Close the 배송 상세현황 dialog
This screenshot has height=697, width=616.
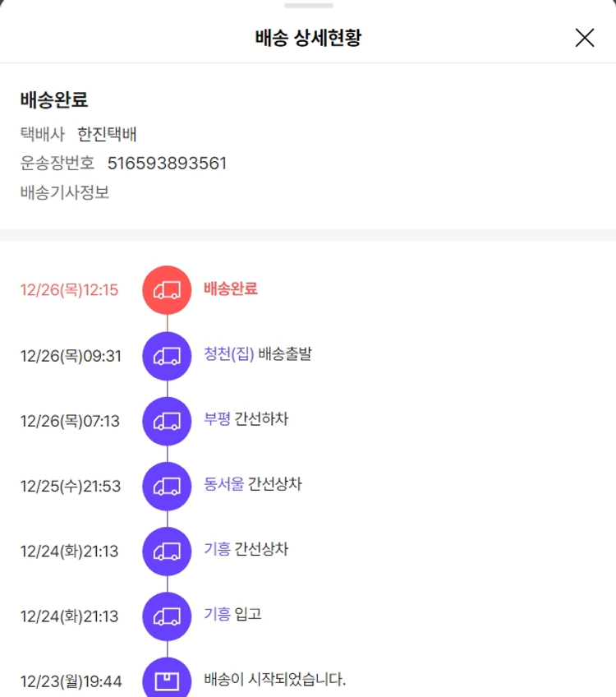(584, 38)
